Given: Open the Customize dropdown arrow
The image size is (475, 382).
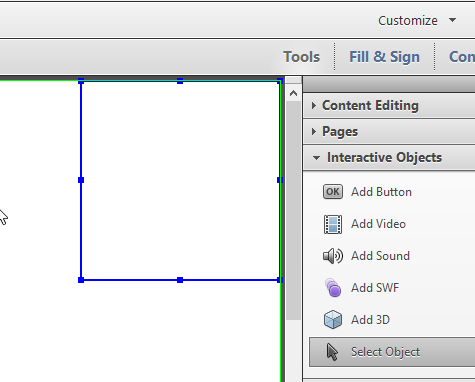Looking at the screenshot, I should [452, 20].
